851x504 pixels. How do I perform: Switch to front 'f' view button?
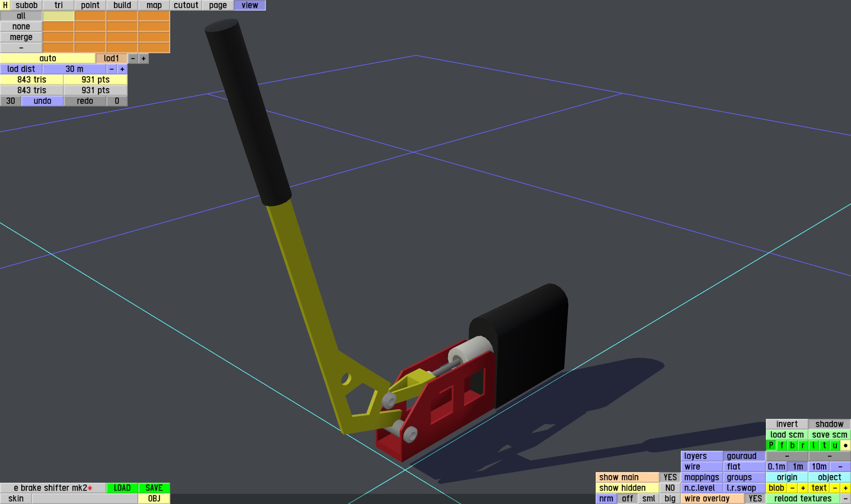pyautogui.click(x=781, y=445)
